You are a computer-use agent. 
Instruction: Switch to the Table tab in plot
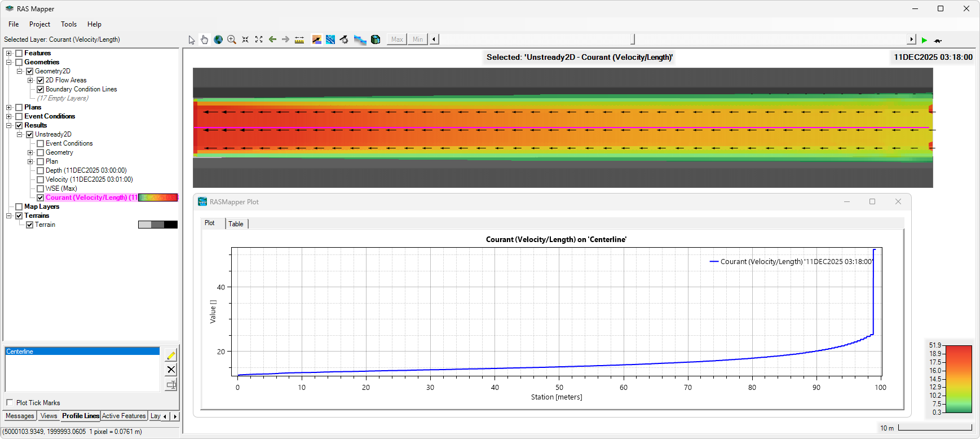point(236,224)
